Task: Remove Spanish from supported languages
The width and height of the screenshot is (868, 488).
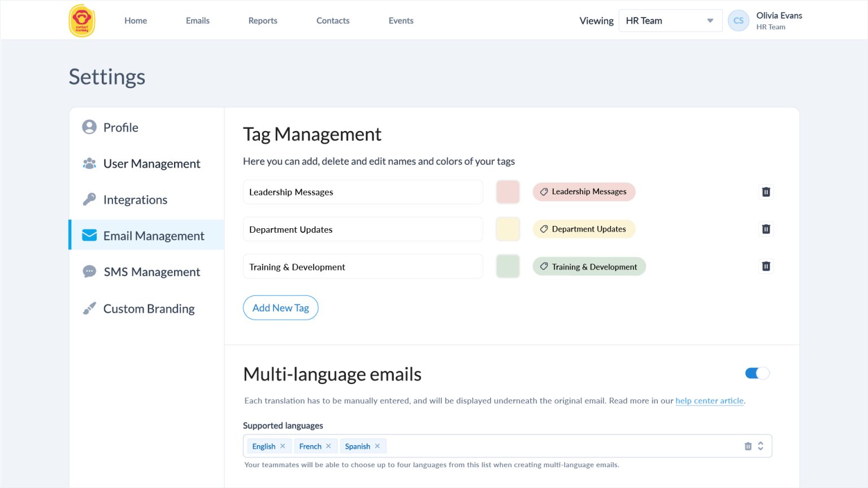Action: 377,446
